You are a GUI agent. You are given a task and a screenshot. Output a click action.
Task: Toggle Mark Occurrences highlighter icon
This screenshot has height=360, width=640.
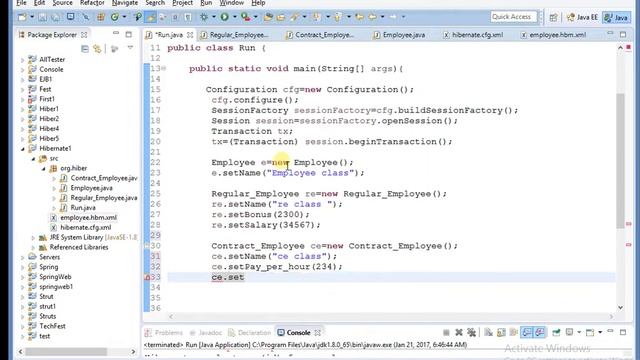[151, 17]
